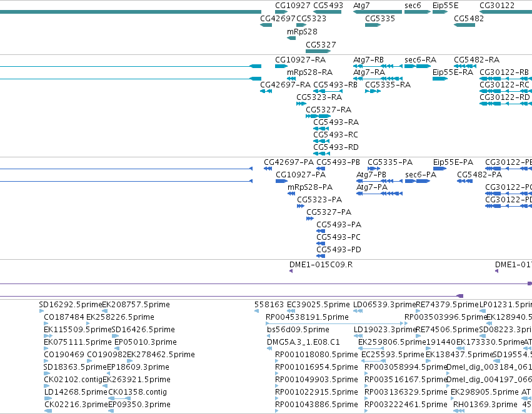Click DMG5A3_1.E08.C1 feature label
The image size is (532, 414).
point(303,343)
